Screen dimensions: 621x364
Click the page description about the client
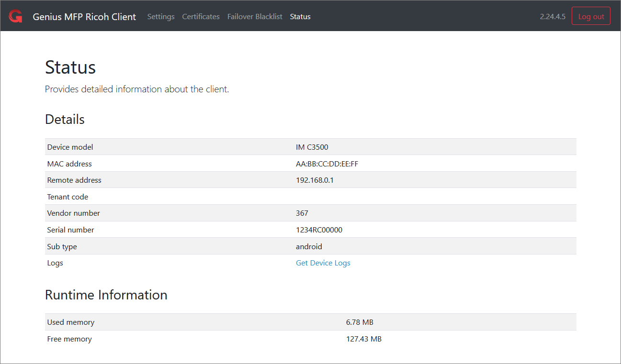[x=137, y=89]
